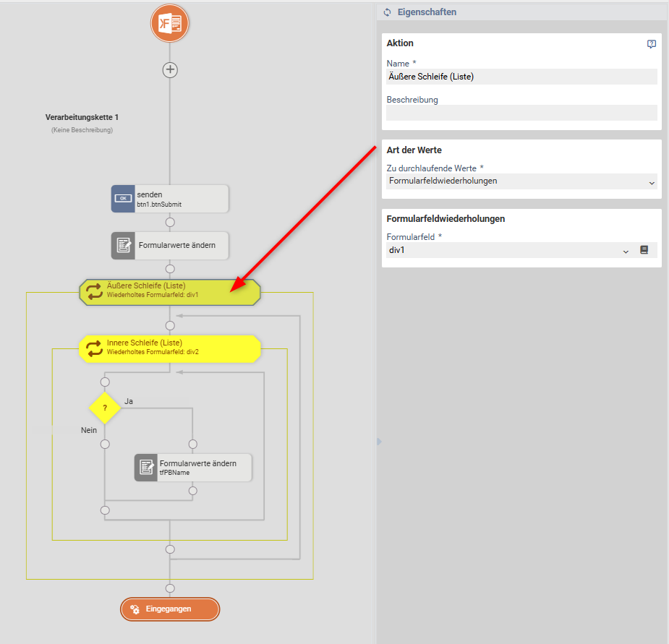
Task: Click the yellow question mark condition diamond
Action: 105,408
